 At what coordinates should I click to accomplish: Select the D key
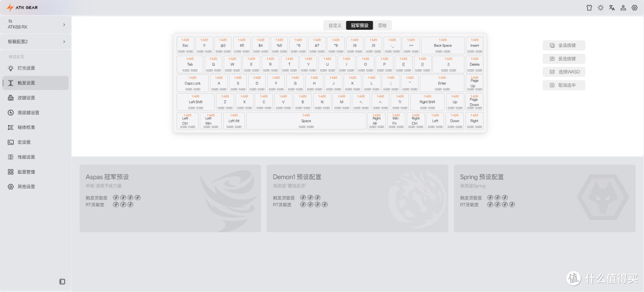tap(257, 83)
